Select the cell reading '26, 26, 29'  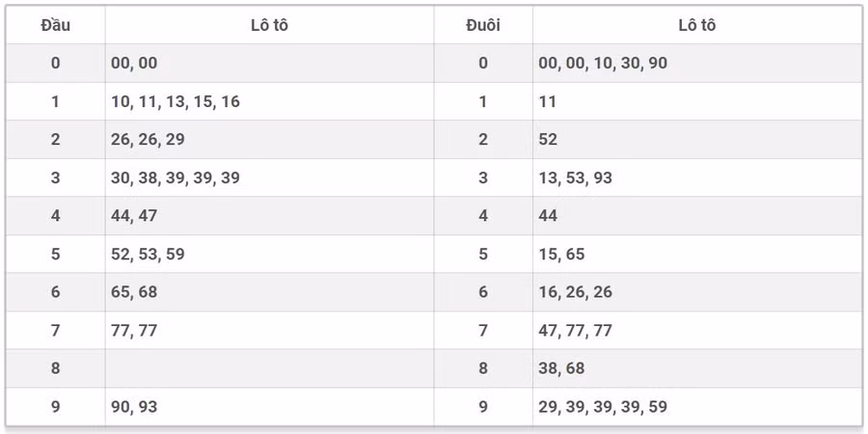tap(148, 139)
